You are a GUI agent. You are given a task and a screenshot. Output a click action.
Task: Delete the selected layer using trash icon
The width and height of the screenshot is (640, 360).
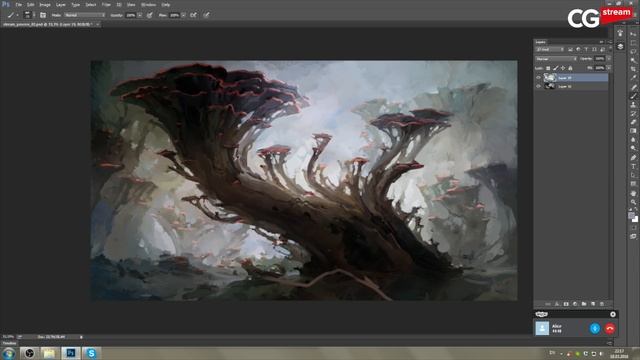click(602, 304)
